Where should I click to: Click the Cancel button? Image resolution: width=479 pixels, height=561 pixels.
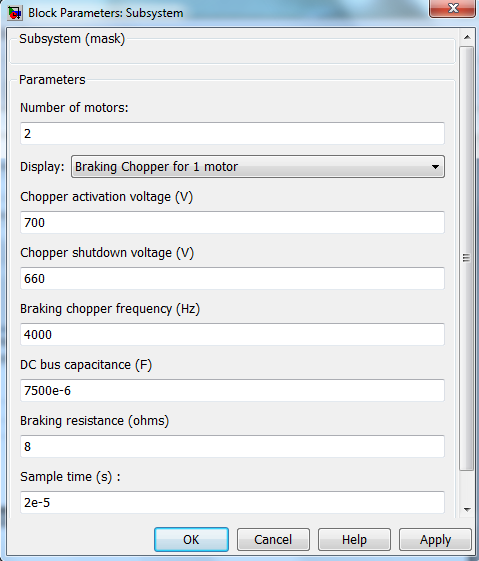tap(273, 539)
